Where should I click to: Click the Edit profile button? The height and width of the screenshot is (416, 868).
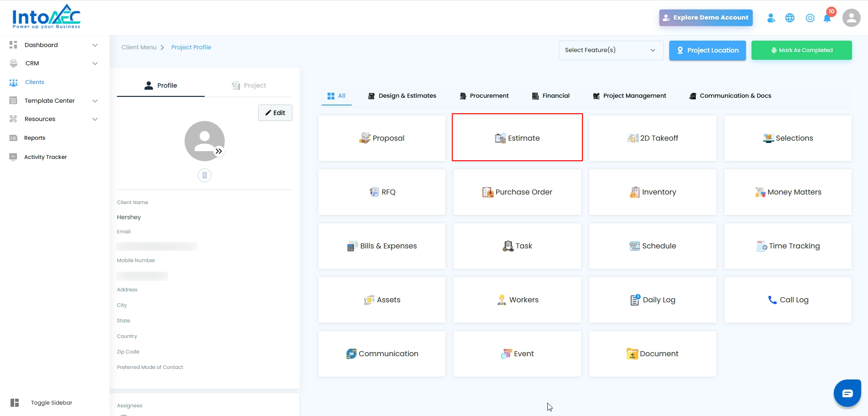(275, 113)
